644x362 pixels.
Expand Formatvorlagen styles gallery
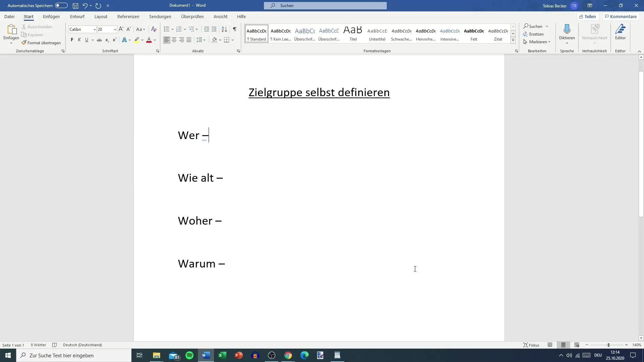(x=513, y=41)
